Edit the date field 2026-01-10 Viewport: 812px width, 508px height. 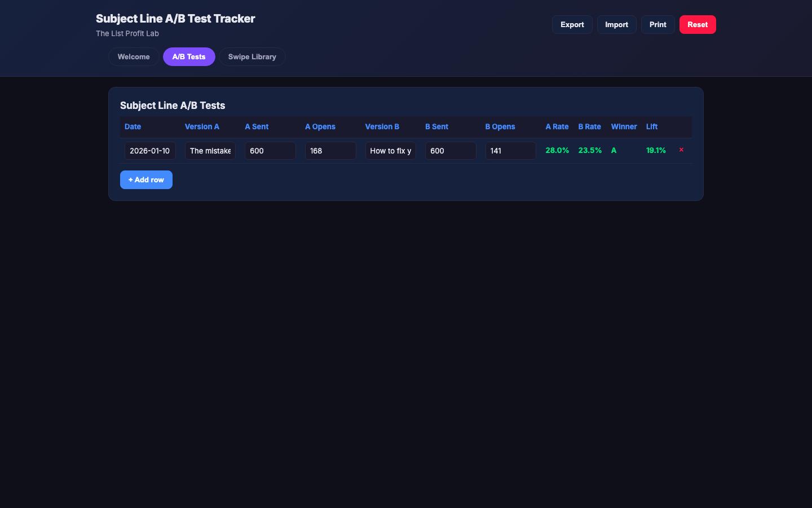pyautogui.click(x=150, y=151)
